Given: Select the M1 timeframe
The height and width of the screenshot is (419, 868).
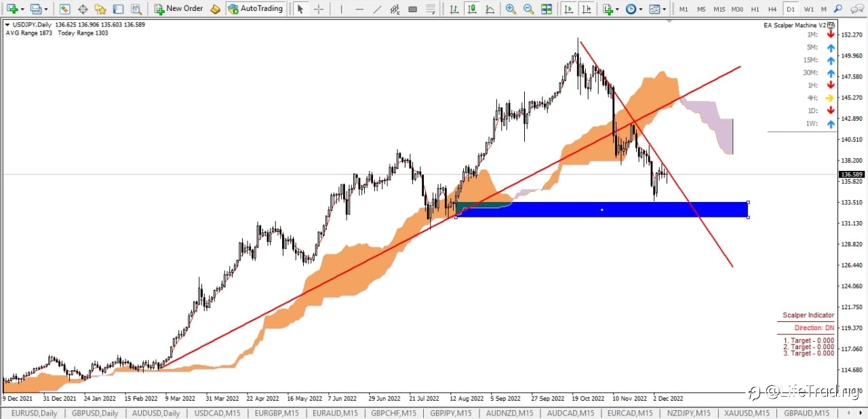Looking at the screenshot, I should [x=684, y=9].
